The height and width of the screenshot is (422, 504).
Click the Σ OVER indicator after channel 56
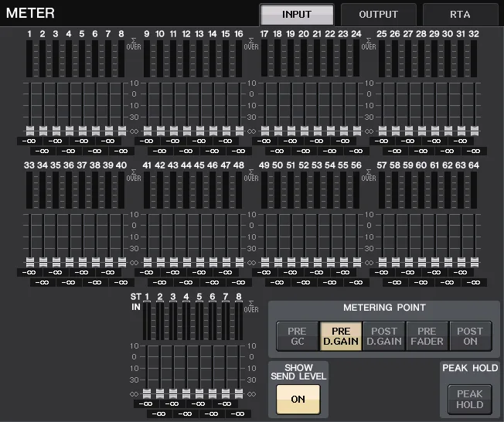tap(369, 175)
